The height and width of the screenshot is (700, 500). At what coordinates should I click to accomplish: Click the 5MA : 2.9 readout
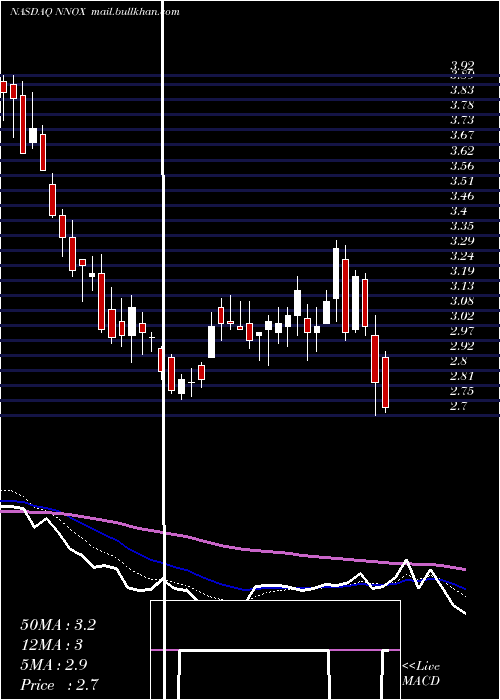point(54,665)
